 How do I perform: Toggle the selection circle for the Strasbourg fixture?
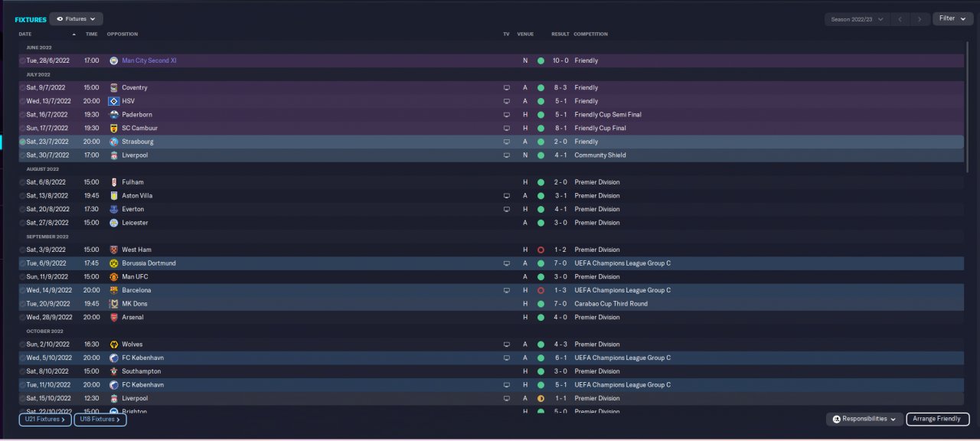pyautogui.click(x=22, y=142)
